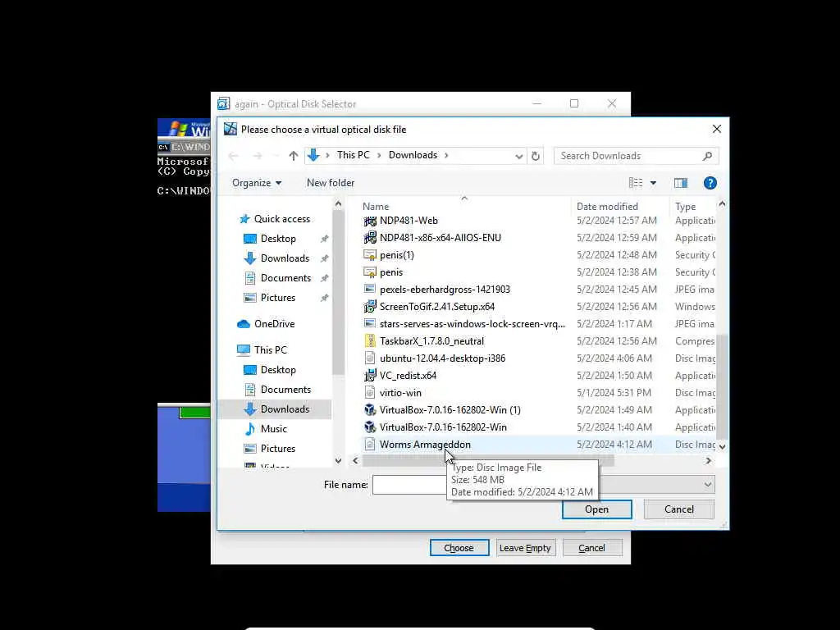Click Downloads breadcrumb segment
Viewport: 840px width, 630px height.
(413, 155)
